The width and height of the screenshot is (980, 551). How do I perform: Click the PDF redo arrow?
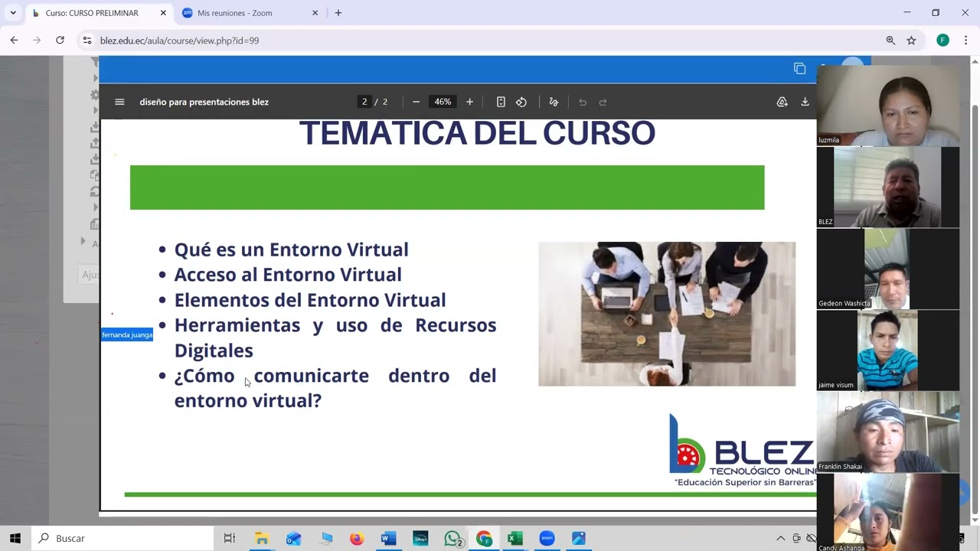[x=603, y=102]
